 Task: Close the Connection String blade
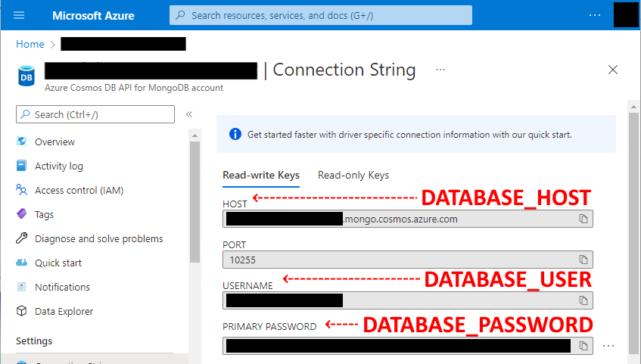[x=613, y=70]
